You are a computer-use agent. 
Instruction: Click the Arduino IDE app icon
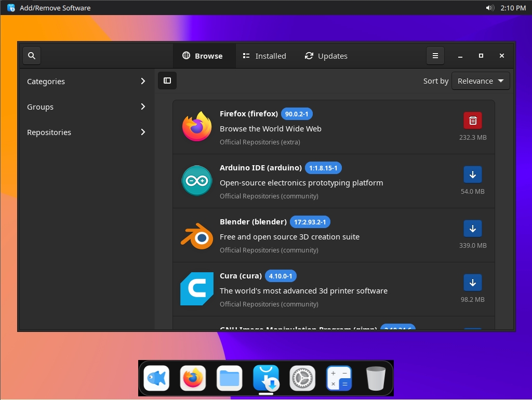tap(197, 180)
